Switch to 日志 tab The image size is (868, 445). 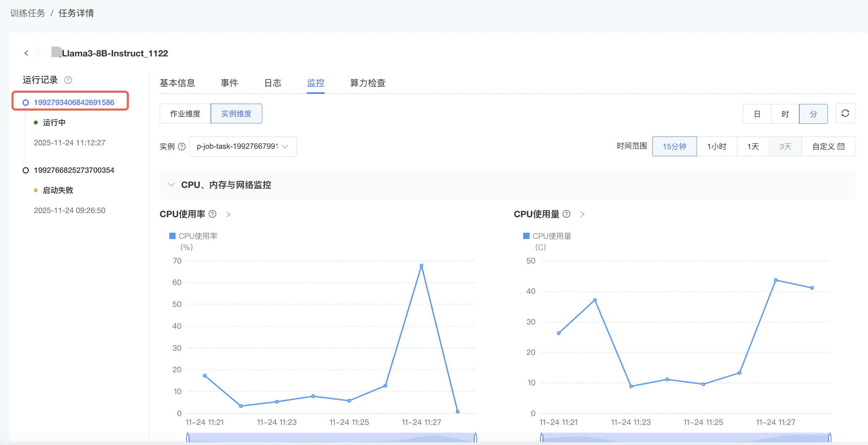(273, 83)
